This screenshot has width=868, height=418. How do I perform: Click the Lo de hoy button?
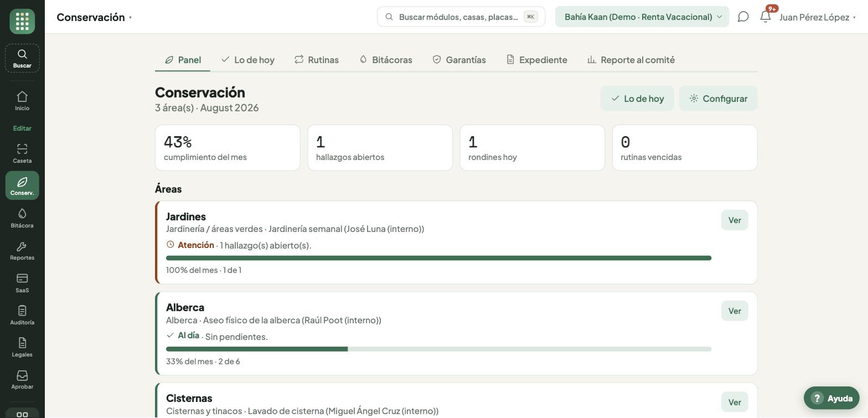click(637, 99)
